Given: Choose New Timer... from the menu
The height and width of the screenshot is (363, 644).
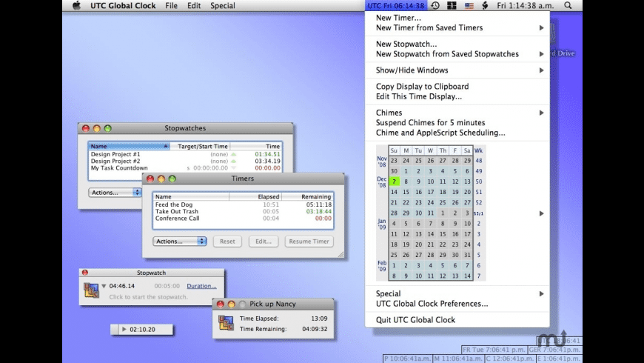Looking at the screenshot, I should (x=398, y=18).
